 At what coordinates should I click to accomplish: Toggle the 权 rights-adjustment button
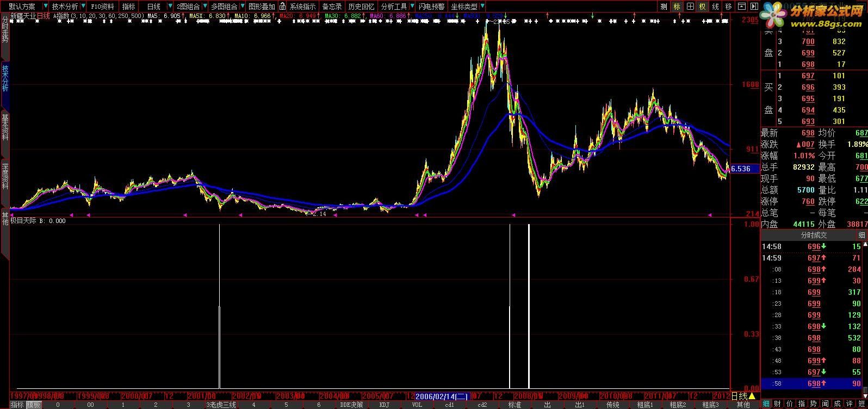tap(703, 7)
